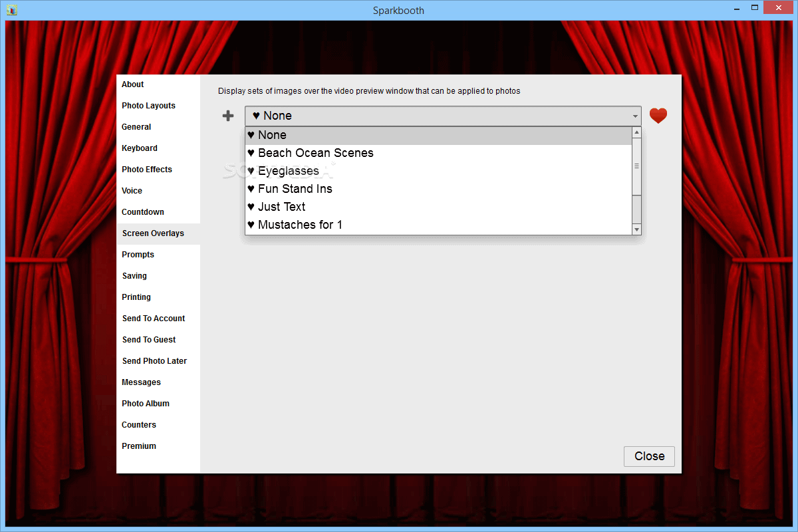This screenshot has height=532, width=798.
Task: Go to Photo Layouts settings
Action: 158,106
